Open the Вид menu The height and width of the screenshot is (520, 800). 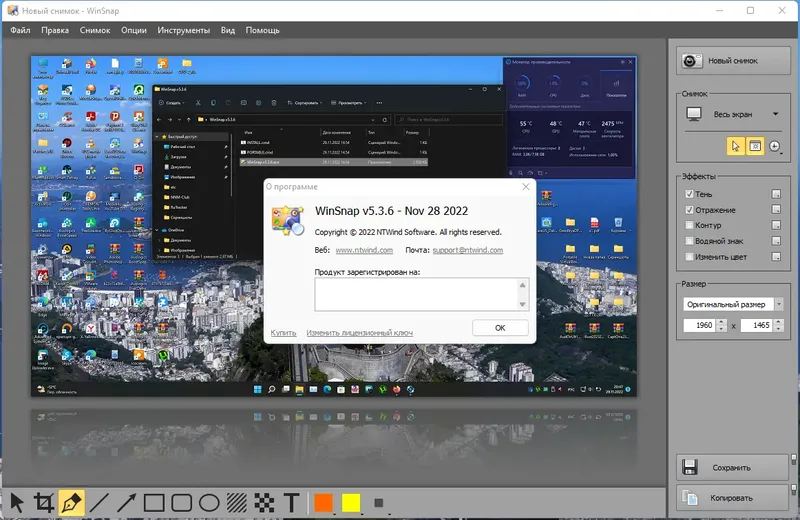[228, 30]
